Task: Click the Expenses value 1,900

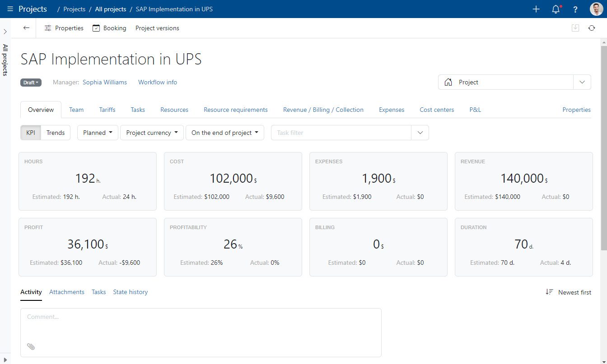Action: point(378,179)
